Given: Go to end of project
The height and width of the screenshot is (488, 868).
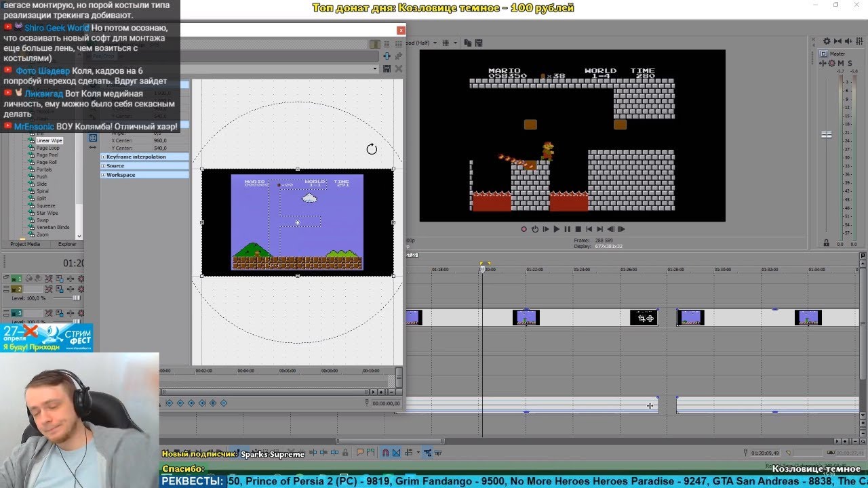Looking at the screenshot, I should (x=599, y=229).
